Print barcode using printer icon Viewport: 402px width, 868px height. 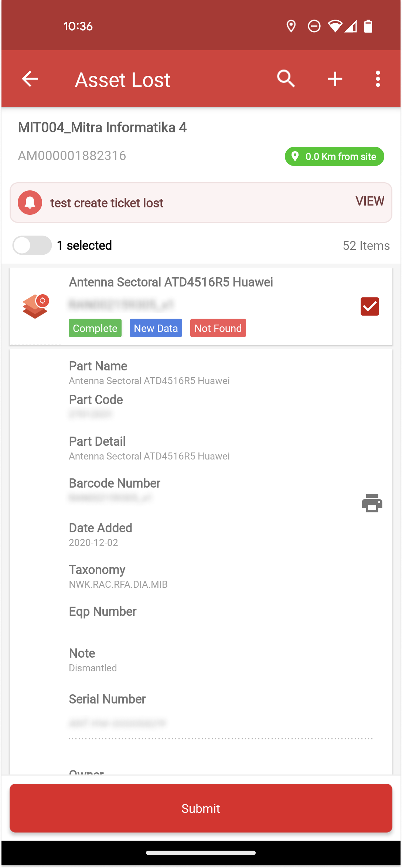coord(372,503)
